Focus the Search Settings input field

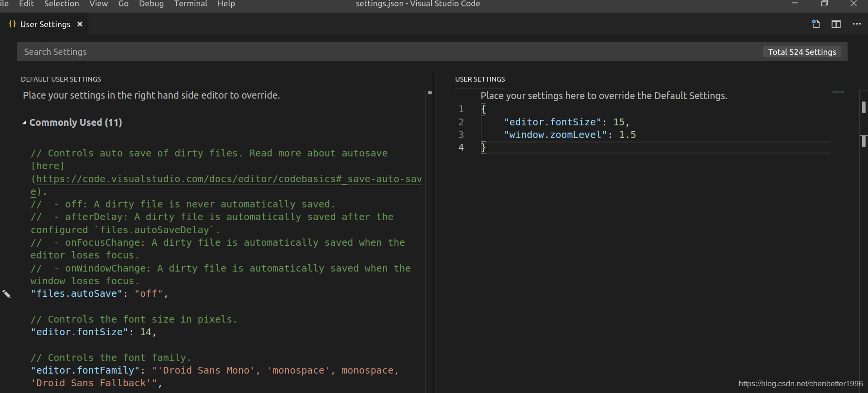389,52
